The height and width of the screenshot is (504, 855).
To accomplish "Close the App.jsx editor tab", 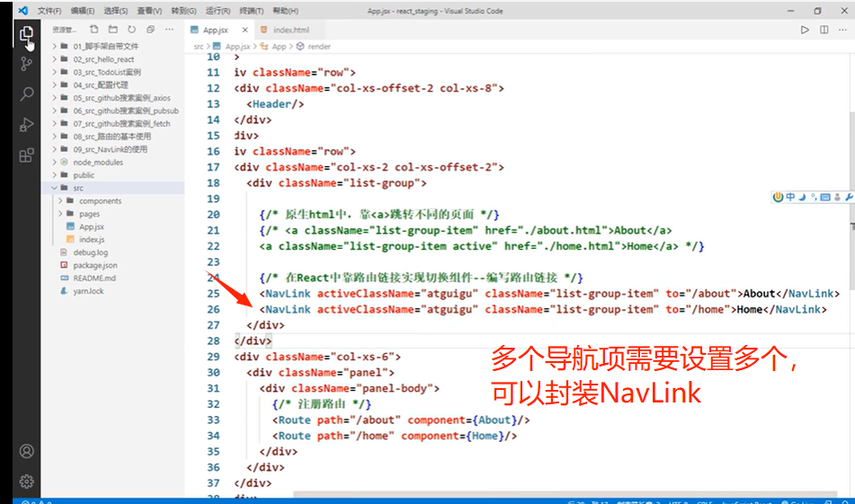I will click(x=245, y=30).
